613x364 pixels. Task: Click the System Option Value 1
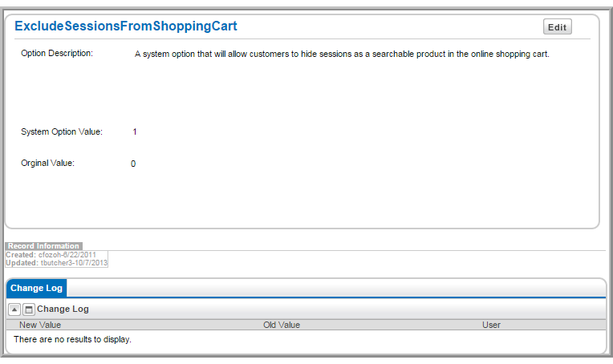click(135, 132)
